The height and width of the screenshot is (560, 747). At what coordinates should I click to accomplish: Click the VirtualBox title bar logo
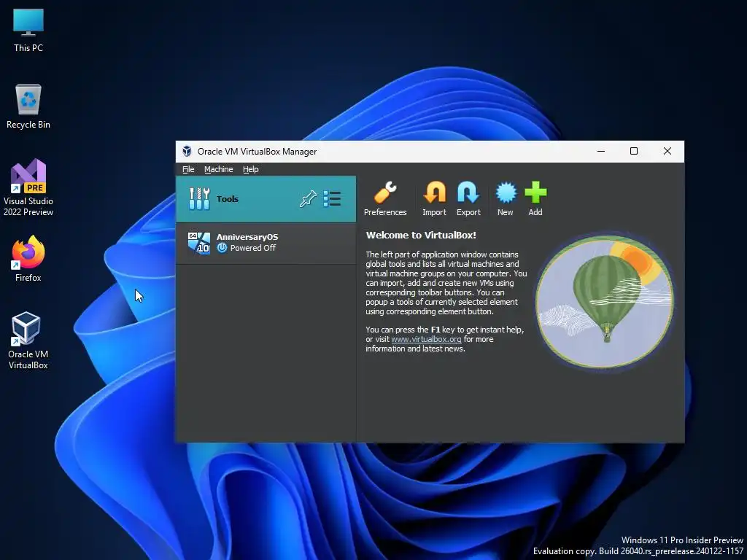click(187, 151)
